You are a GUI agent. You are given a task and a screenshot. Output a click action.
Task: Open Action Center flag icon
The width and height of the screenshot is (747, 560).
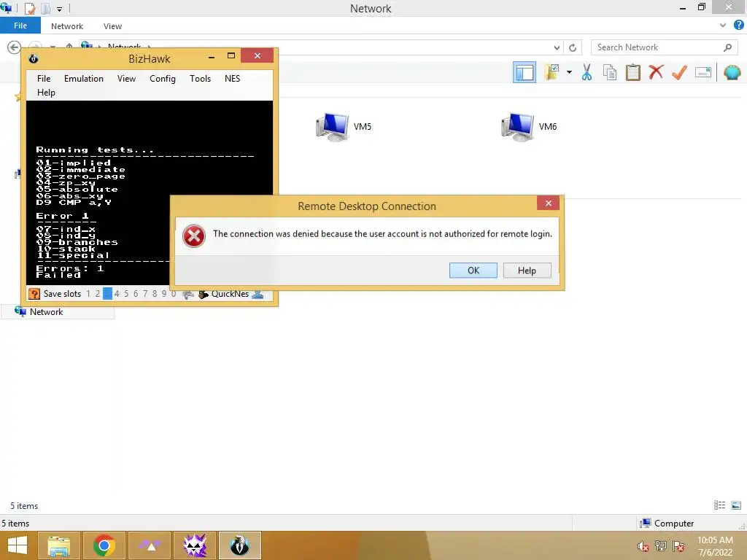(678, 546)
